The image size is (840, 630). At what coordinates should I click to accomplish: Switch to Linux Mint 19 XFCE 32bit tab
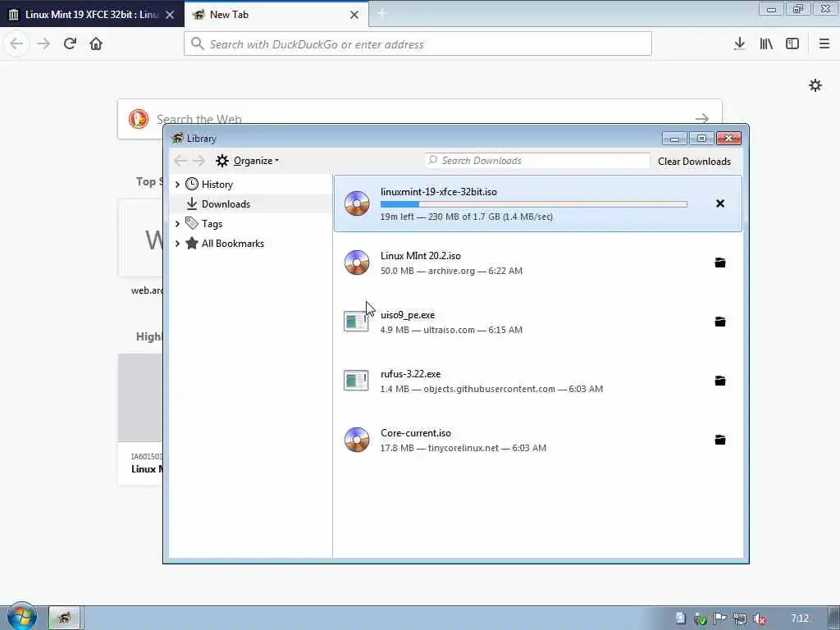tap(92, 15)
